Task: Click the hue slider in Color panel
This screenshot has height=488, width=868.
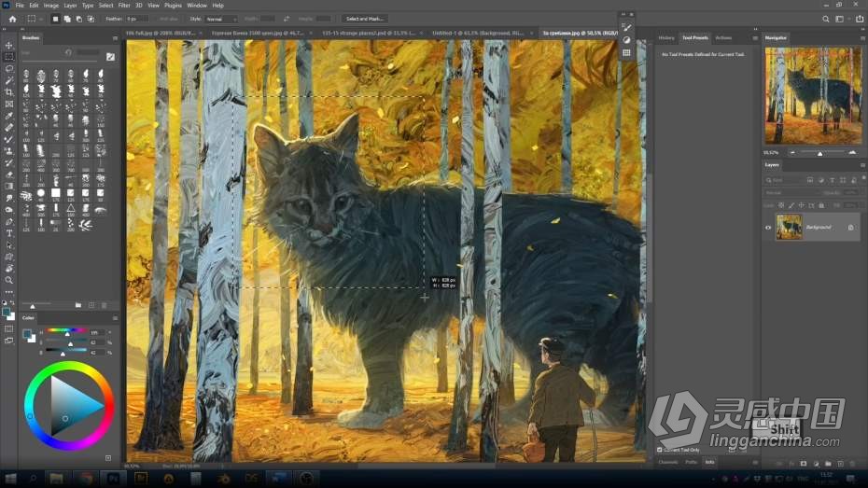Action: pyautogui.click(x=66, y=331)
